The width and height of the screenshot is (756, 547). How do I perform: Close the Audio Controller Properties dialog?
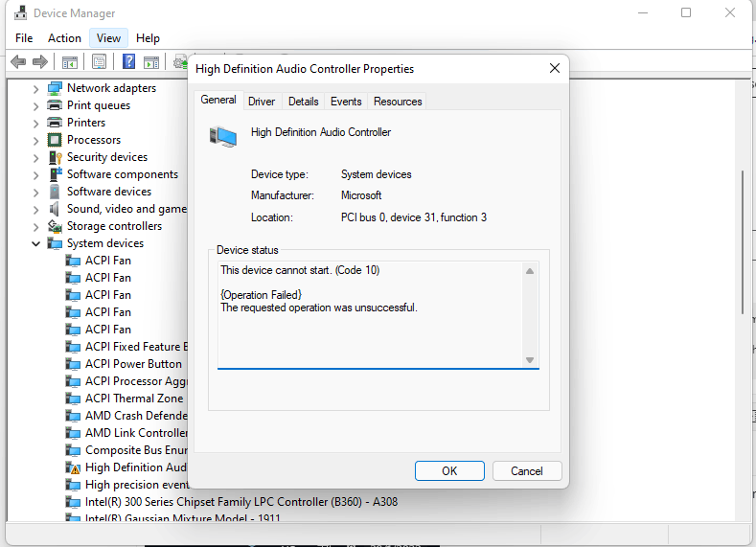(x=555, y=68)
